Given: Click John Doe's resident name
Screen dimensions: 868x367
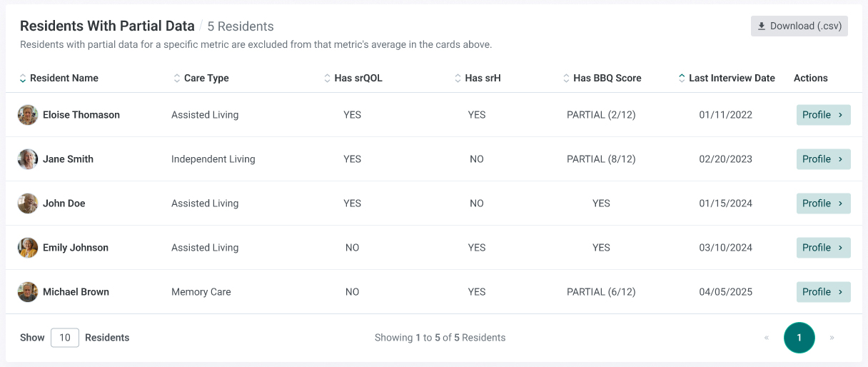Looking at the screenshot, I should point(64,203).
